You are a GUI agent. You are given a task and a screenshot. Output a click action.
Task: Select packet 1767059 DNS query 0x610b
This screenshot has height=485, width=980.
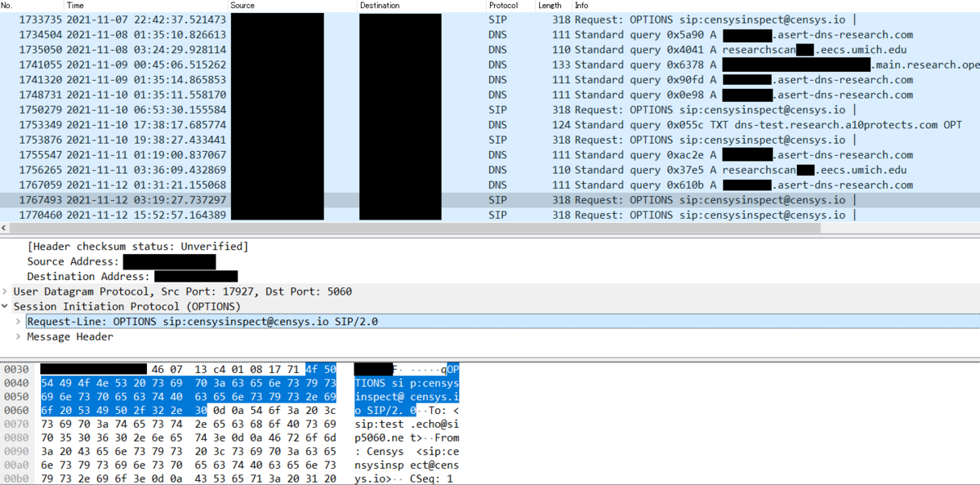click(x=490, y=185)
